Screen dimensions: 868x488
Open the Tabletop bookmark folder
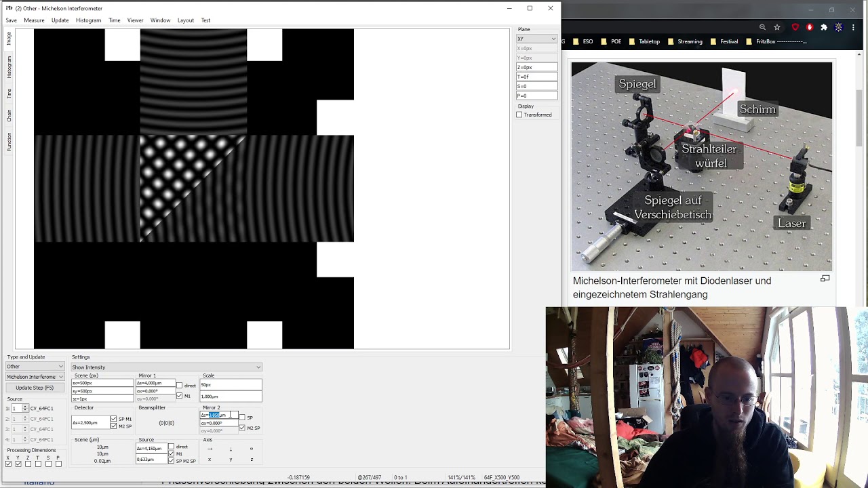coord(644,41)
